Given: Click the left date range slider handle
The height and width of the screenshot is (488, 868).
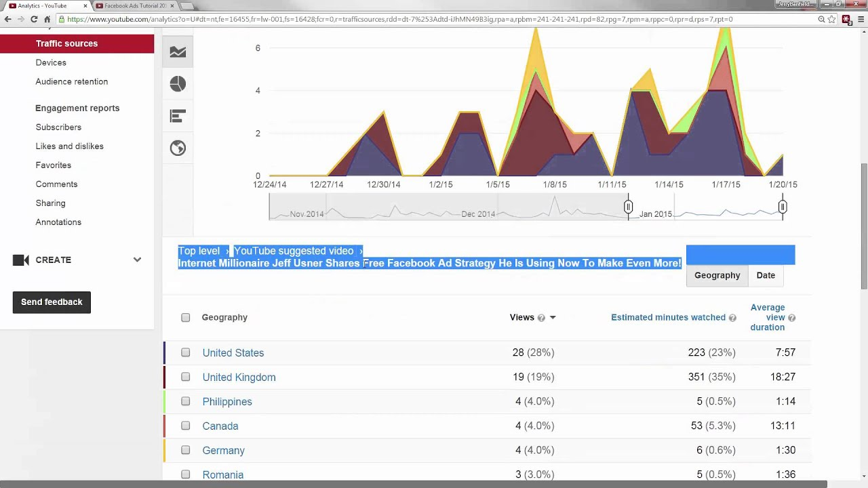Looking at the screenshot, I should tap(628, 206).
